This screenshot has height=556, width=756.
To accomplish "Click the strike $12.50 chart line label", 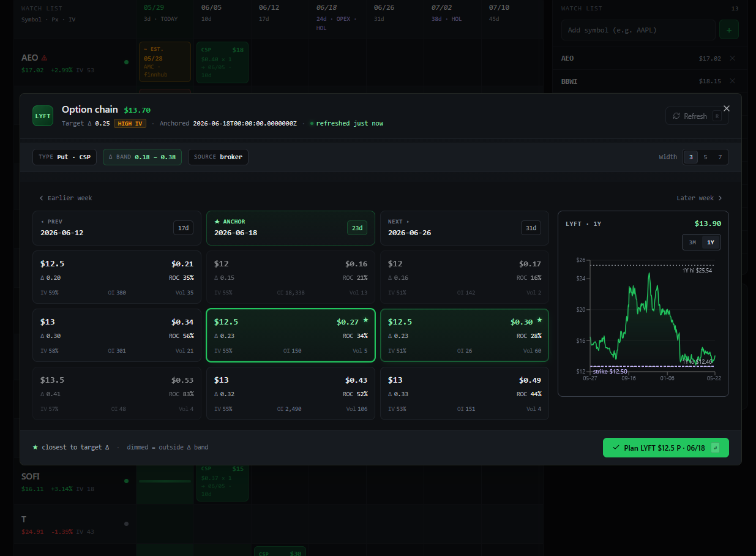I will pyautogui.click(x=610, y=372).
